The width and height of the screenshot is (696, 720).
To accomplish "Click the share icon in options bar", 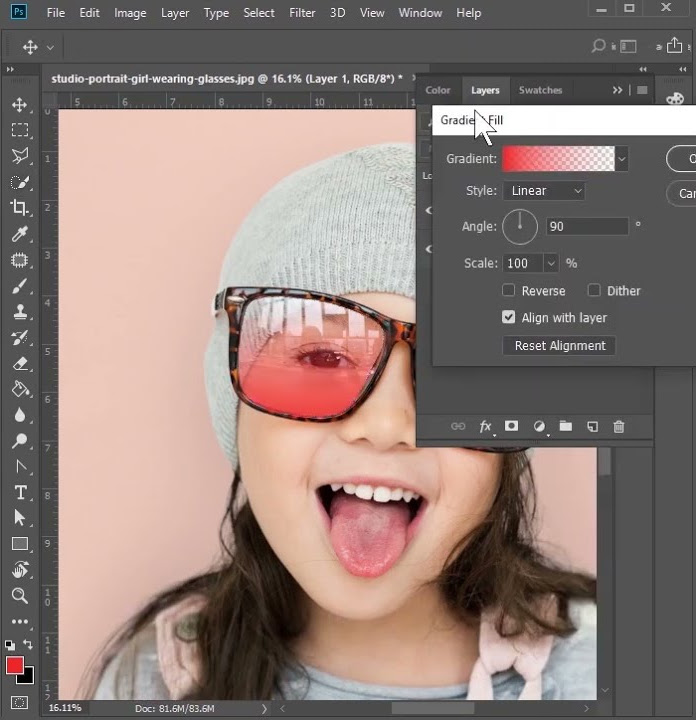I will [674, 45].
